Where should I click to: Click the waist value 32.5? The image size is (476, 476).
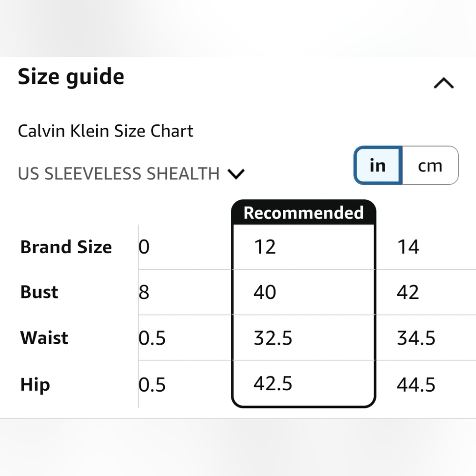tap(273, 338)
